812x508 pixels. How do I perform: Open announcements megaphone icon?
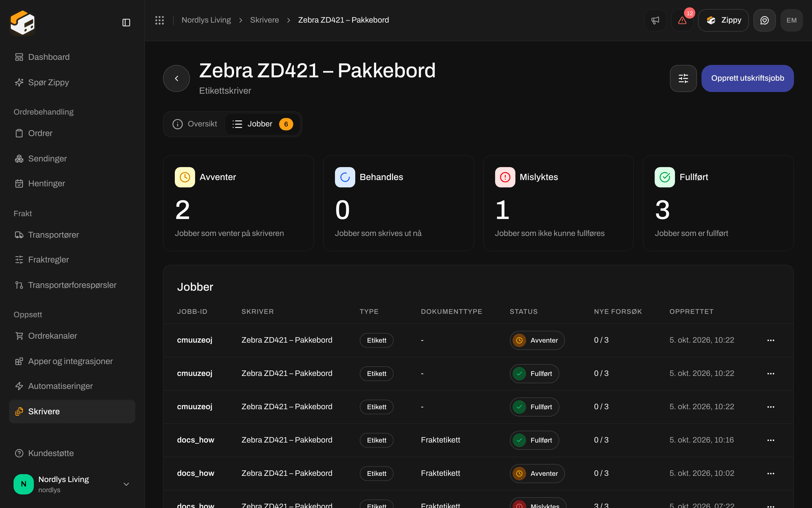click(655, 20)
